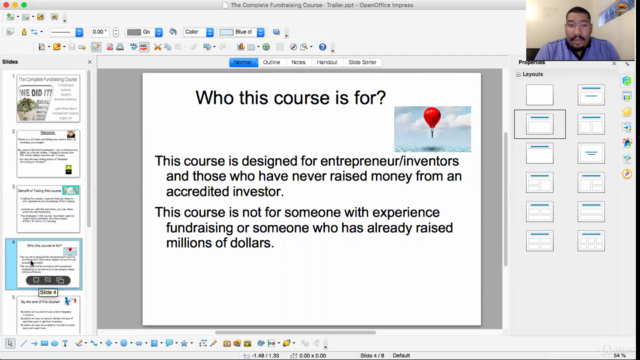Screen dimensions: 640x360
Task: Open the Fontwork Gallery
Action: pyautogui.click(x=227, y=344)
